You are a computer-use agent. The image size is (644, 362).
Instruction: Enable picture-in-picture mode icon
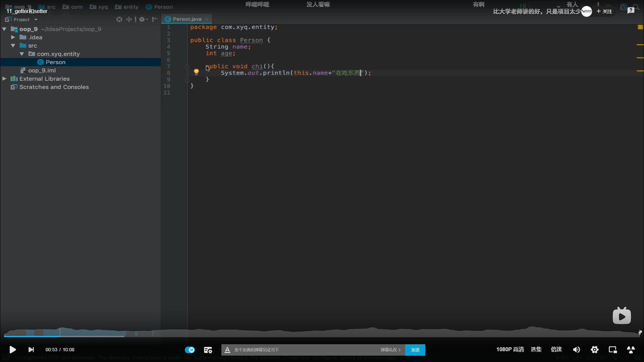[612, 350]
